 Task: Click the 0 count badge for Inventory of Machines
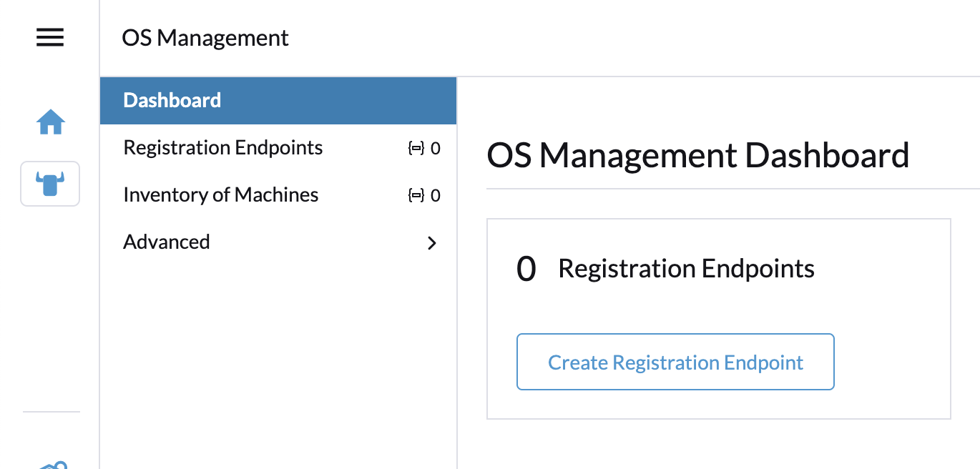click(436, 196)
